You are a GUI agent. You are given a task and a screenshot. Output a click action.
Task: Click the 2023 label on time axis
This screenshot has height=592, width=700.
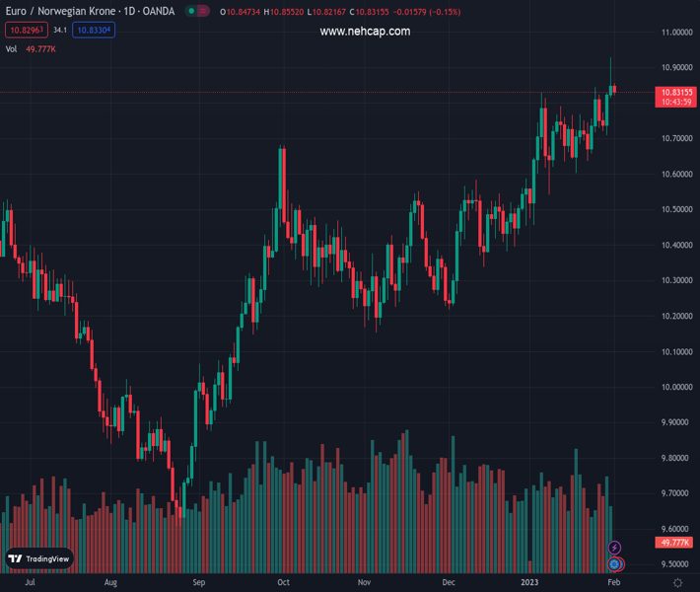pyautogui.click(x=532, y=583)
